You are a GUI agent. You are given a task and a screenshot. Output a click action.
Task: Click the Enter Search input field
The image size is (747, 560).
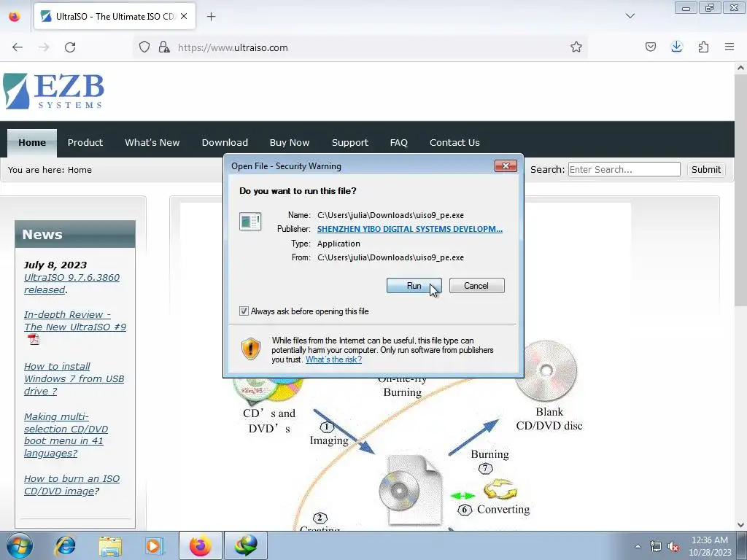click(x=624, y=169)
